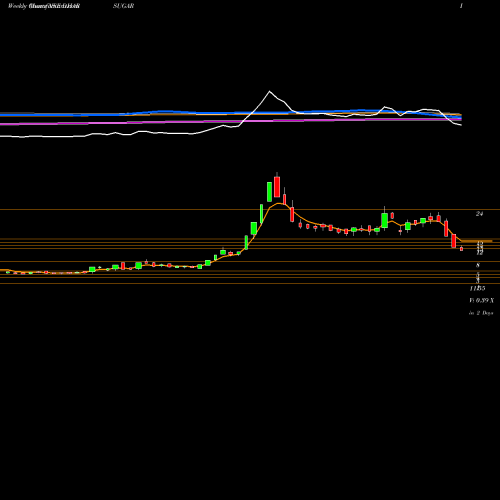Select the 8 price level label

(x=478, y=265)
